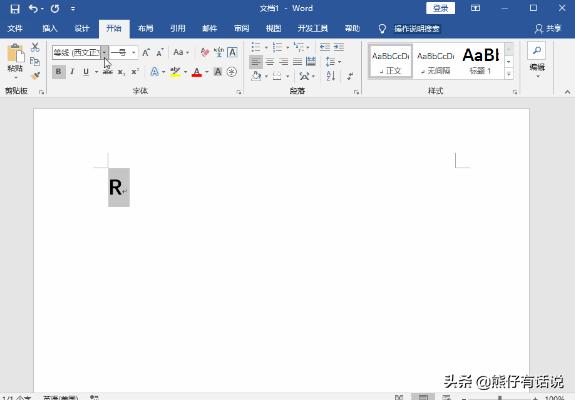
Task: Expand the styles gallery more arrow
Action: 509,74
